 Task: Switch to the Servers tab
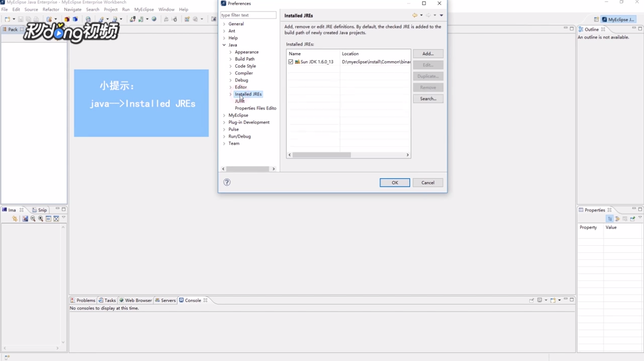click(x=165, y=300)
